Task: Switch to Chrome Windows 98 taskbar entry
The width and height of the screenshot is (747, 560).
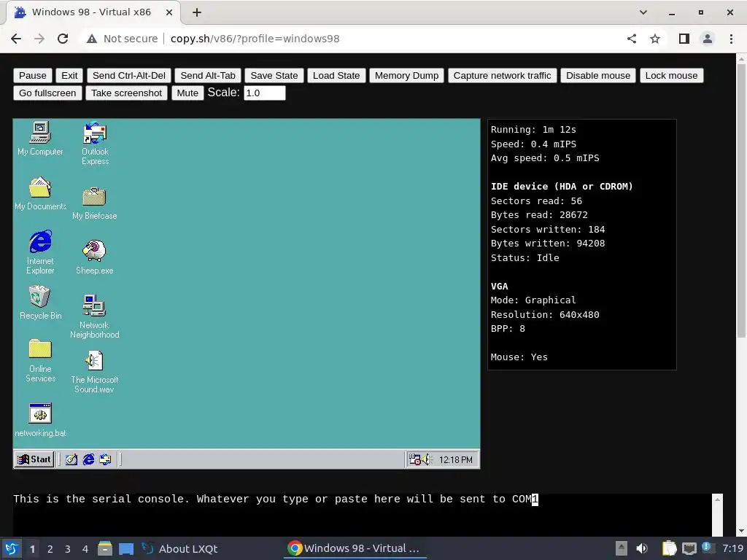Action: [x=355, y=548]
